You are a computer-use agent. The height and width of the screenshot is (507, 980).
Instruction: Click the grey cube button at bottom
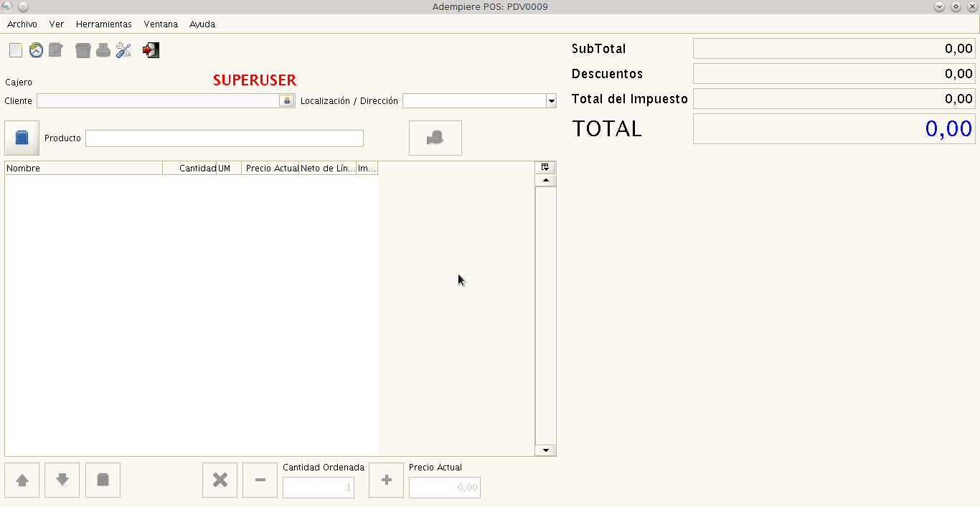(x=103, y=480)
